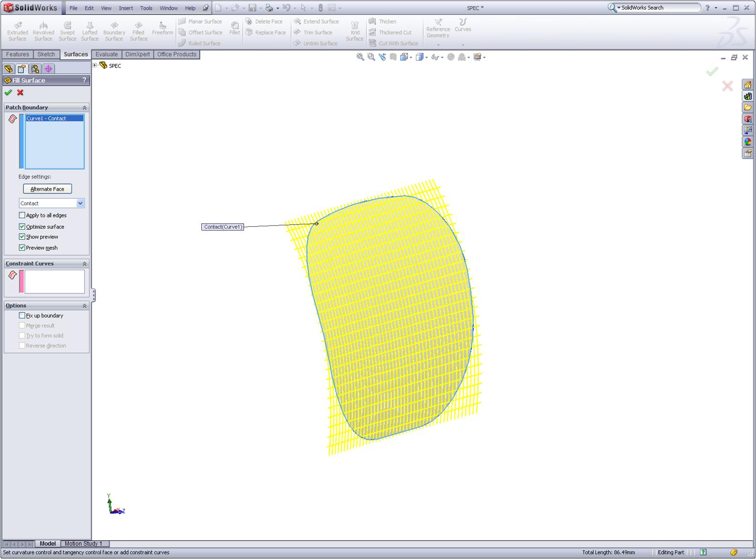Cancel with the viewport corner red X
The width and height of the screenshot is (756, 559).
[x=727, y=86]
